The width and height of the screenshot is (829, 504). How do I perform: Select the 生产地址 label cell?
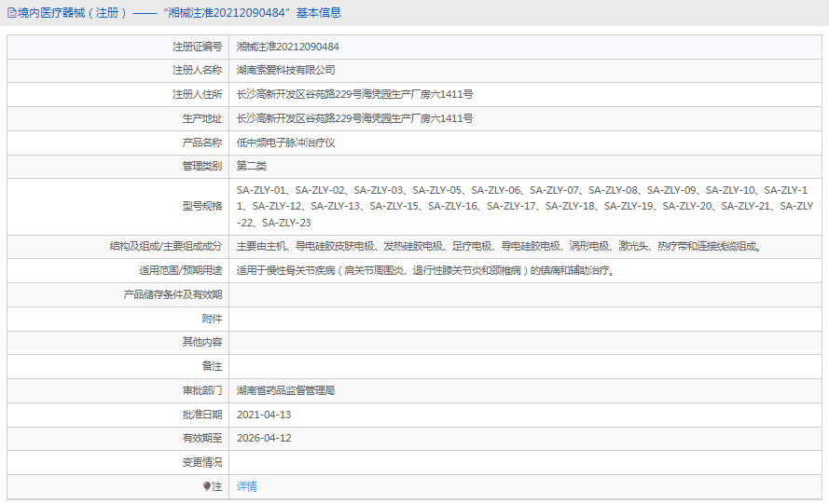pyautogui.click(x=118, y=119)
